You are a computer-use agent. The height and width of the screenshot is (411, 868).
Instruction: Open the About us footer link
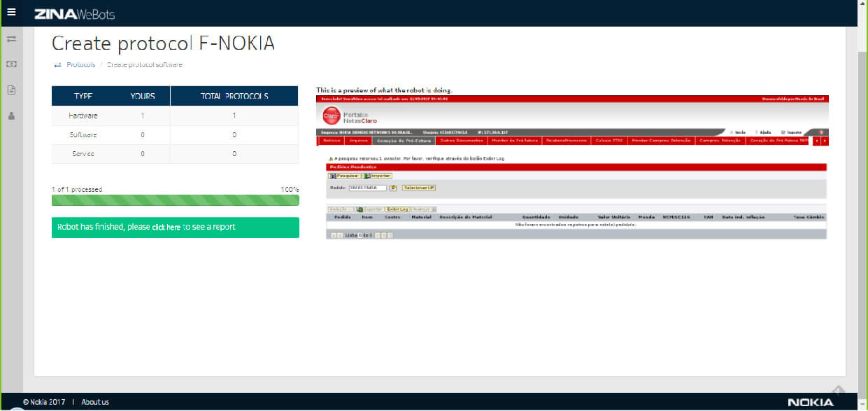coord(95,402)
